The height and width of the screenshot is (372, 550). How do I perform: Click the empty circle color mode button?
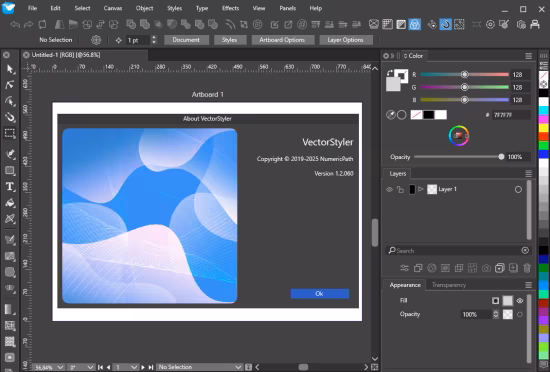point(402,115)
